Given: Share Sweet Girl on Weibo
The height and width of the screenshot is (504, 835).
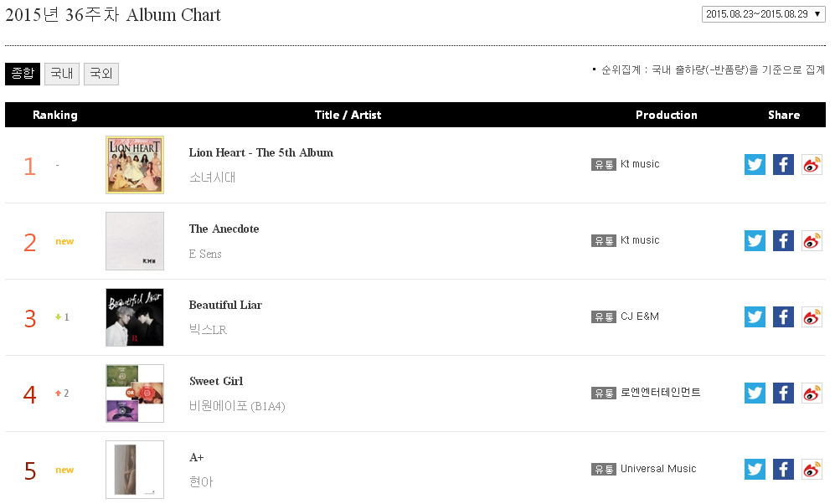Looking at the screenshot, I should point(812,393).
